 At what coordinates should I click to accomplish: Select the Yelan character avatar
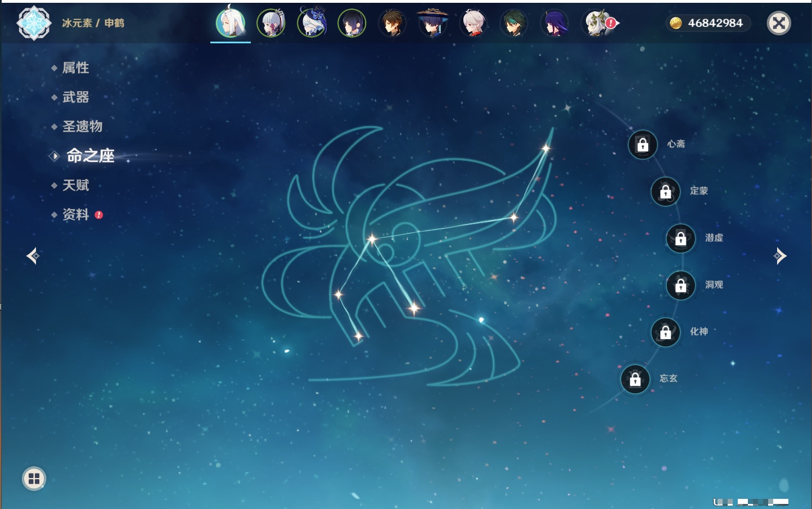tap(352, 23)
